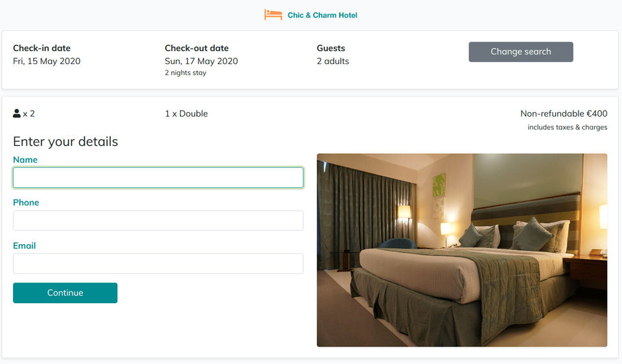Screen dimensions: 622x364
Task: Click the check-out date Sun, 17 May 2020
Action: point(201,62)
